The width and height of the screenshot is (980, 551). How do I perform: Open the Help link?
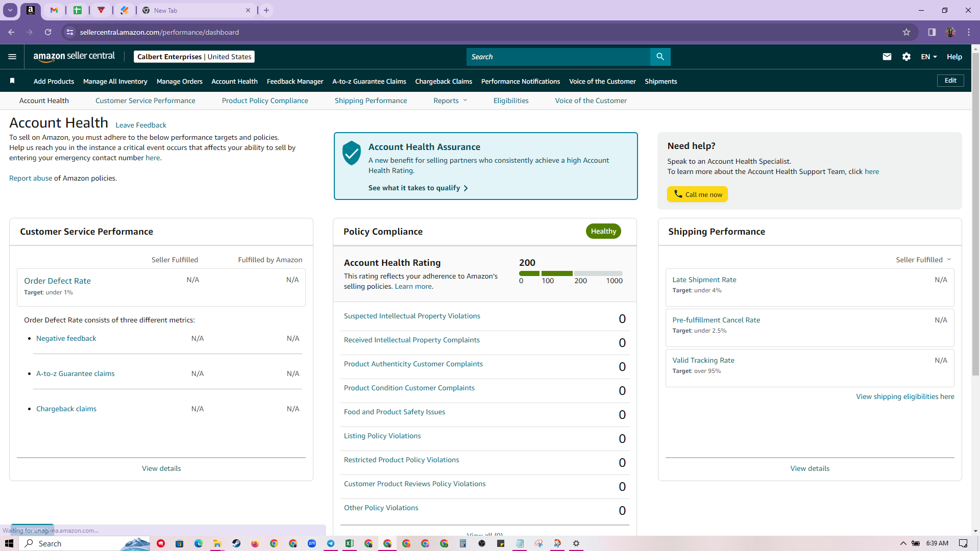coord(954,57)
